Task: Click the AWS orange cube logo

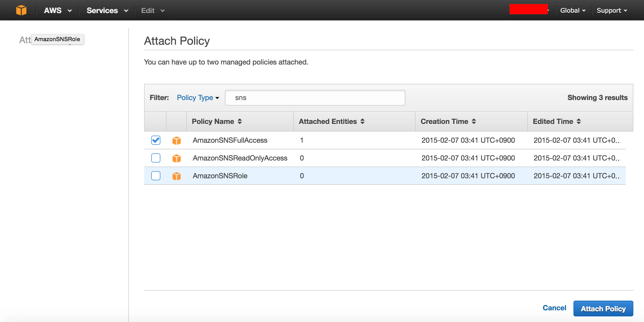Action: [x=21, y=10]
